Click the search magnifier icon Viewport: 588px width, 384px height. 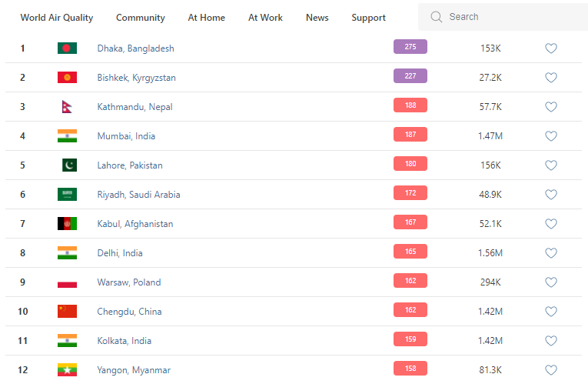click(437, 17)
